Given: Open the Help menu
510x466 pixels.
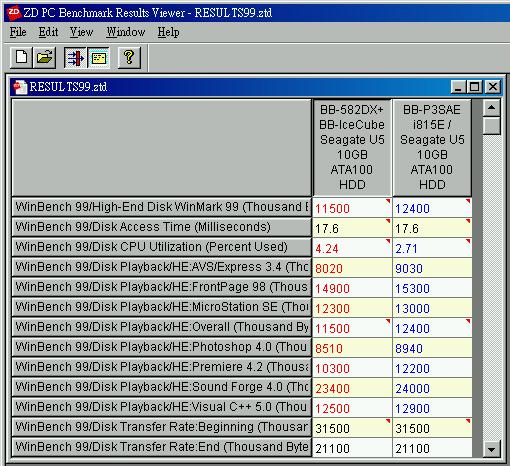Looking at the screenshot, I should [168, 32].
